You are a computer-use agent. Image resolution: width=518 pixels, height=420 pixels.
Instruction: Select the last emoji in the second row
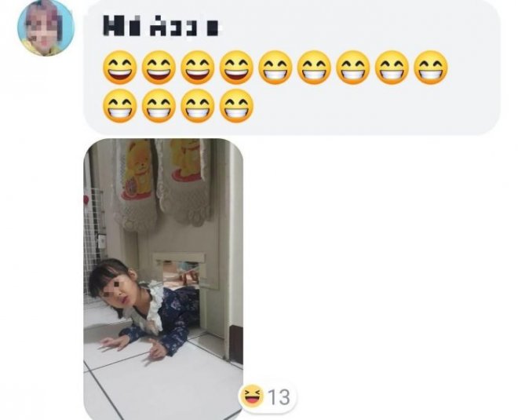(236, 106)
